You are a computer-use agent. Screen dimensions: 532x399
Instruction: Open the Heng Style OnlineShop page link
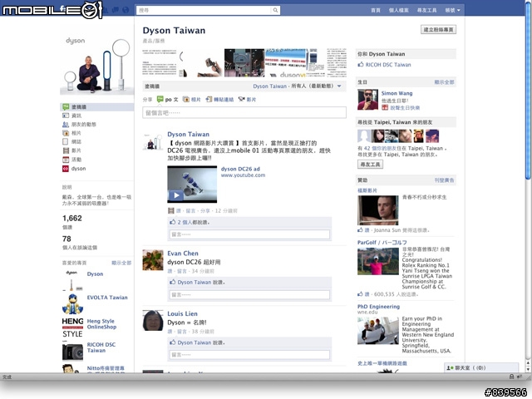101,324
